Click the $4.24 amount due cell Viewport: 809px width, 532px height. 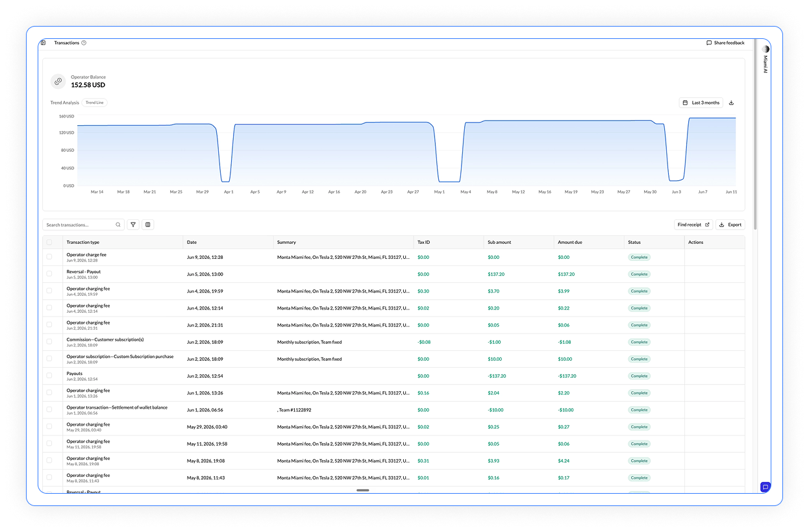tap(564, 461)
